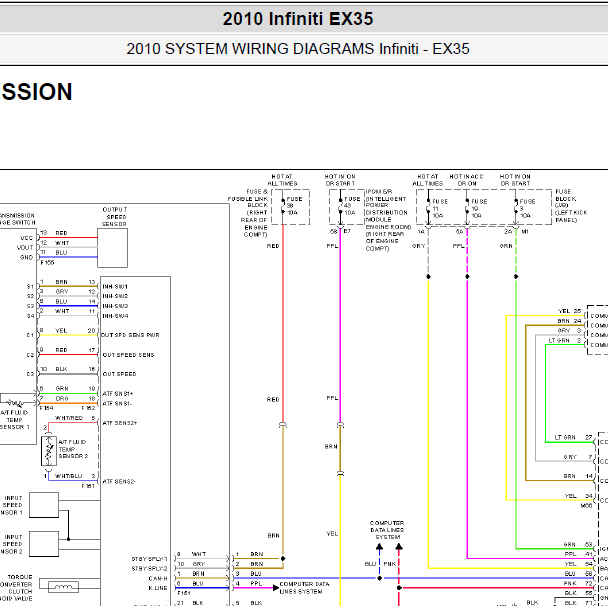
Task: Click the "INH-SW4" terminal label
Action: click(115, 316)
